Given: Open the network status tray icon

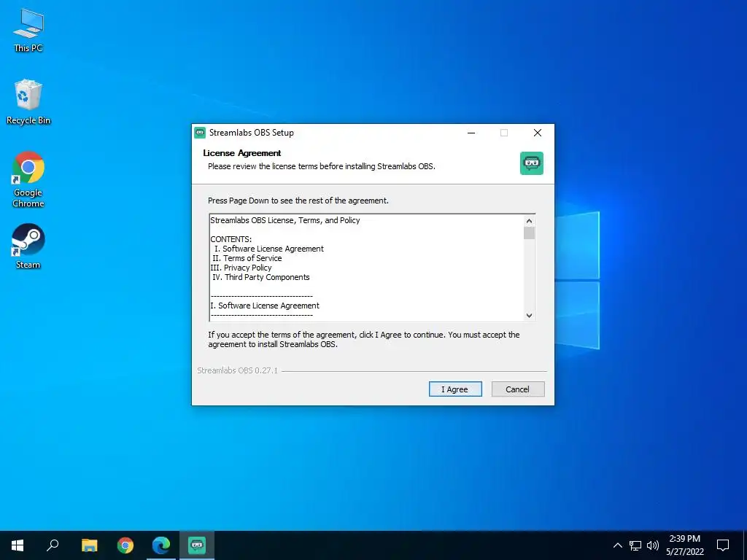Looking at the screenshot, I should coord(635,545).
